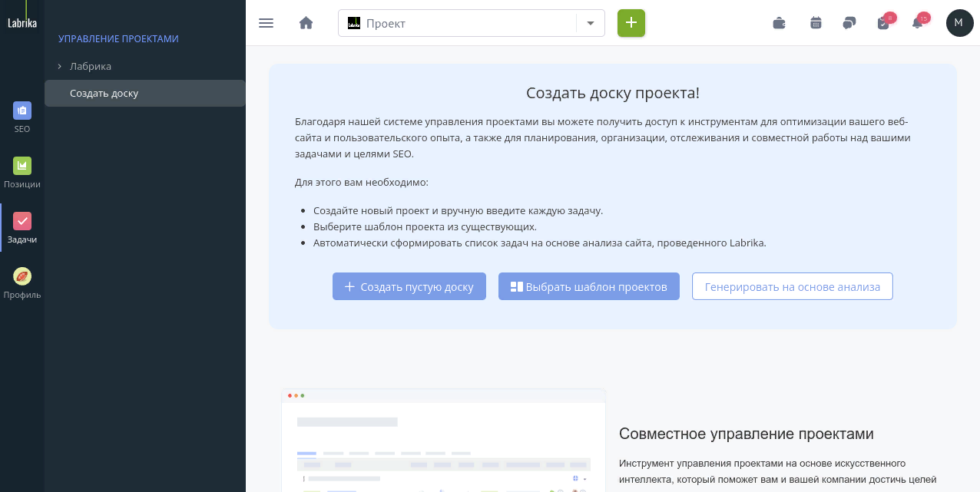This screenshot has height=492, width=980.
Task: Click Управление проектами sidebar heading
Action: pos(118,38)
